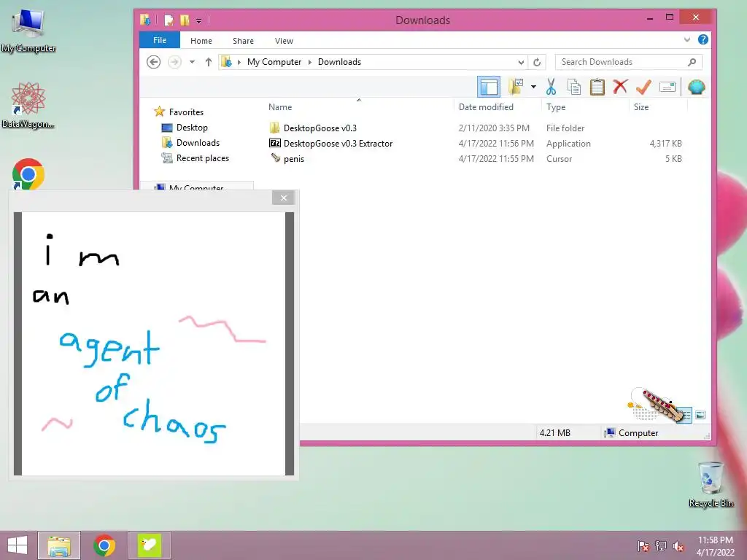Select Recent places under Favorites
The image size is (747, 560).
pyautogui.click(x=203, y=158)
